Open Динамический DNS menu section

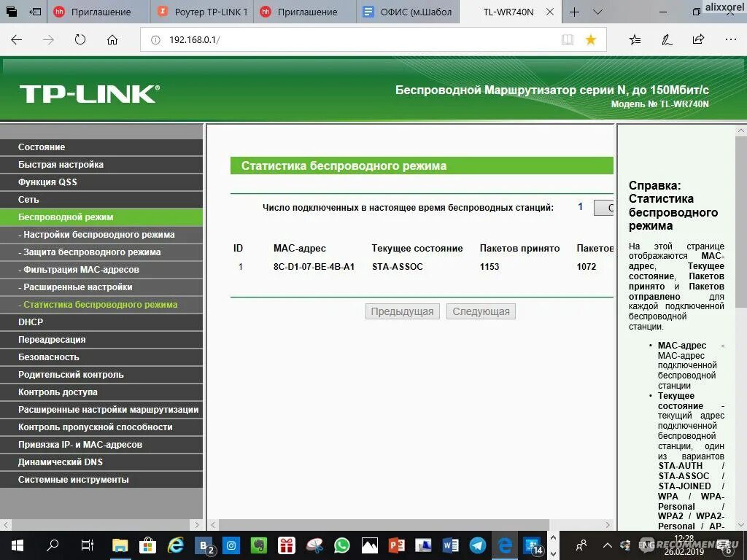point(101,462)
